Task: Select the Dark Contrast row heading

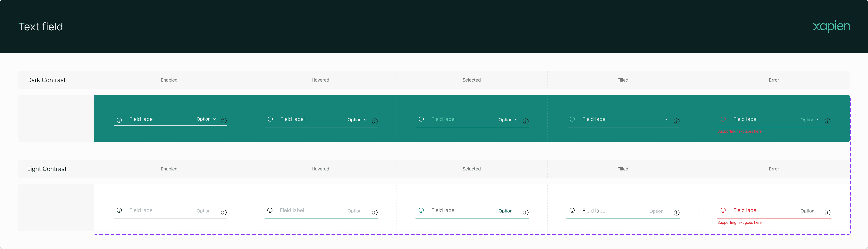Action: pyautogui.click(x=46, y=80)
